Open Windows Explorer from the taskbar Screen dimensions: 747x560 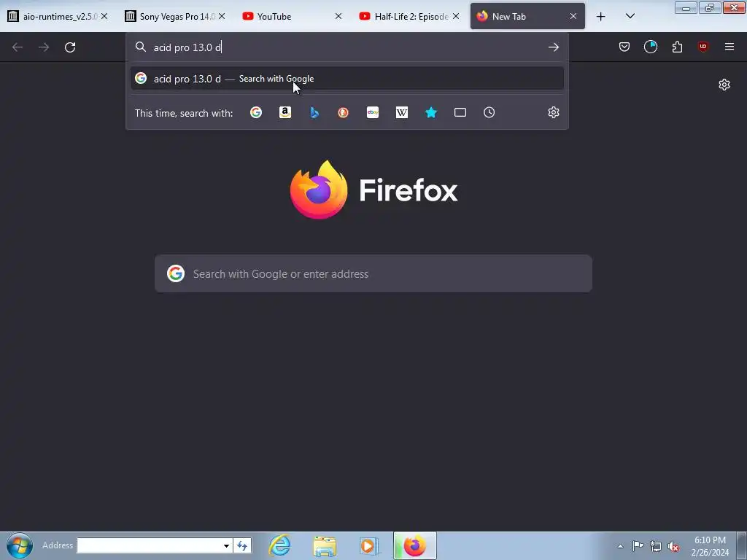[325, 545]
